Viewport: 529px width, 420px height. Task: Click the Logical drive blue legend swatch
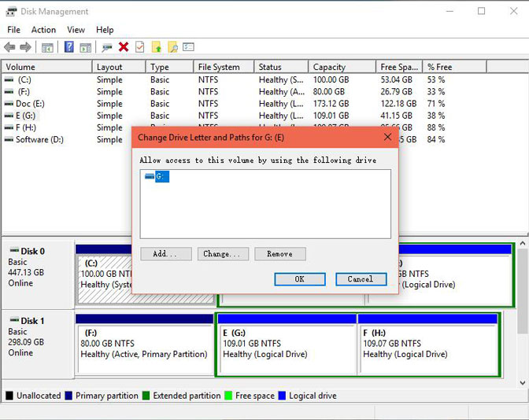point(282,396)
